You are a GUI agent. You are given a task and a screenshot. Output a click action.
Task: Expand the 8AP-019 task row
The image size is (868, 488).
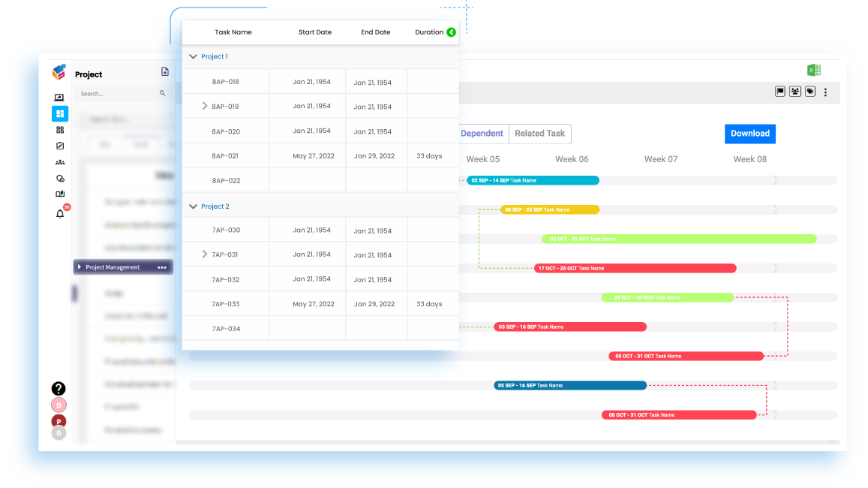click(x=205, y=106)
